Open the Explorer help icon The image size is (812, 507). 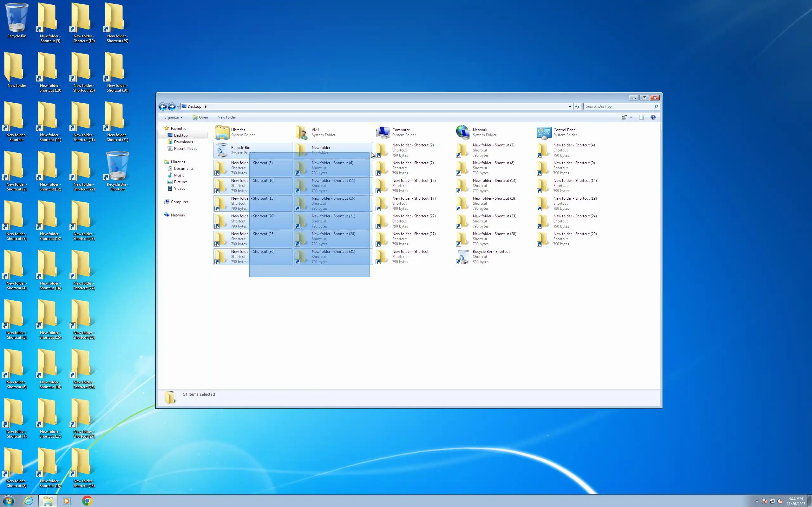pyautogui.click(x=653, y=117)
